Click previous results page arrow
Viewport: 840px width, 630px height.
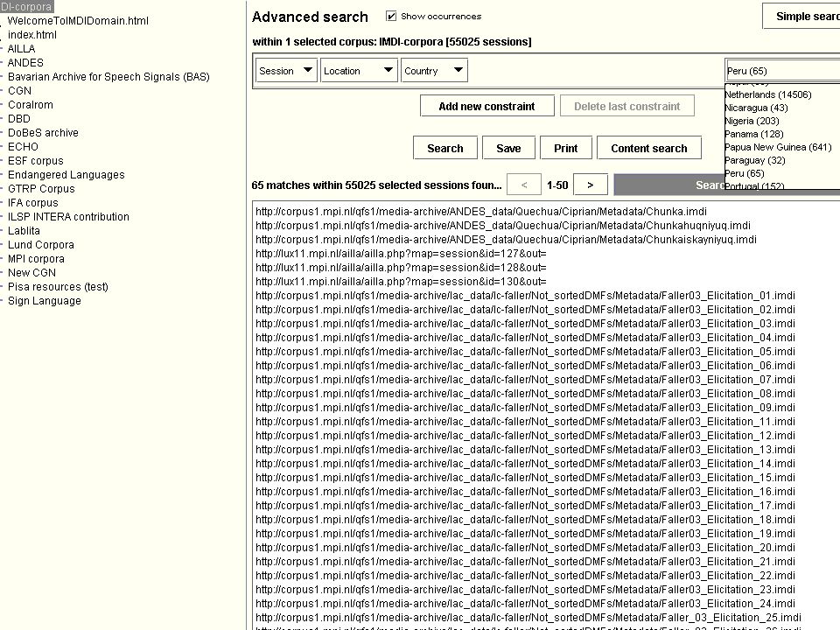524,185
